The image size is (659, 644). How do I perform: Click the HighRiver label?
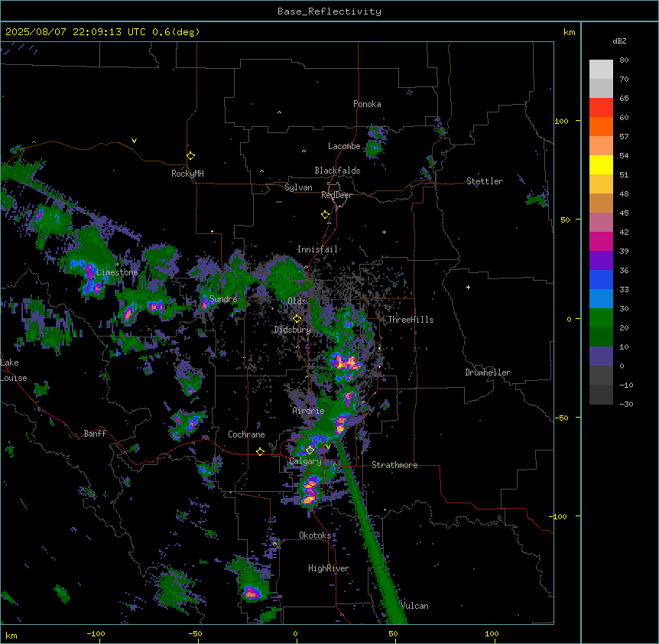[x=329, y=568]
